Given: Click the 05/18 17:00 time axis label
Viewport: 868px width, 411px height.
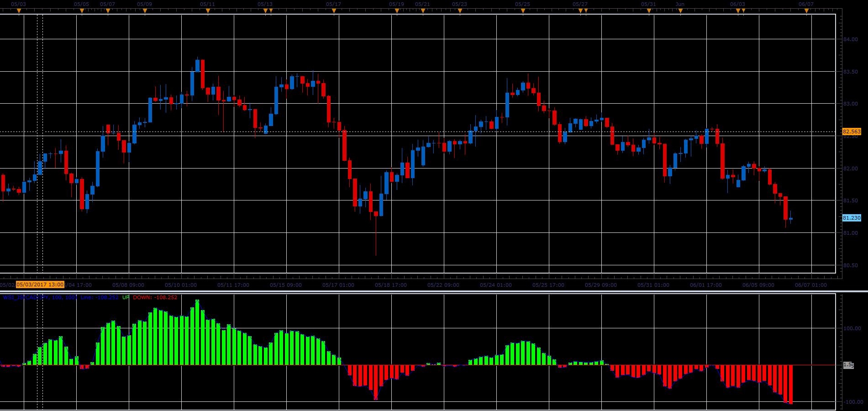Looking at the screenshot, I should click(x=391, y=285).
